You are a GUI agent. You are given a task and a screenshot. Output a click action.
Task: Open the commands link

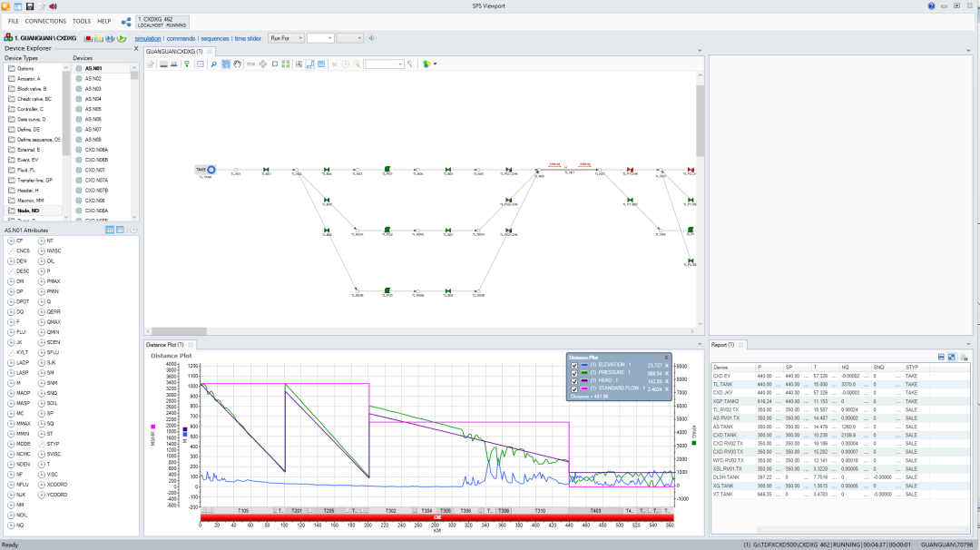181,39
